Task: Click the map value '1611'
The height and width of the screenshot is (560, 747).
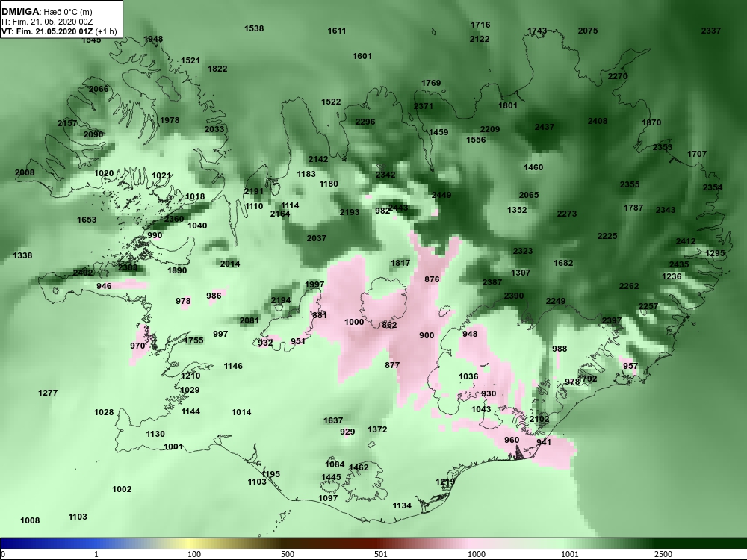Action: pos(337,31)
